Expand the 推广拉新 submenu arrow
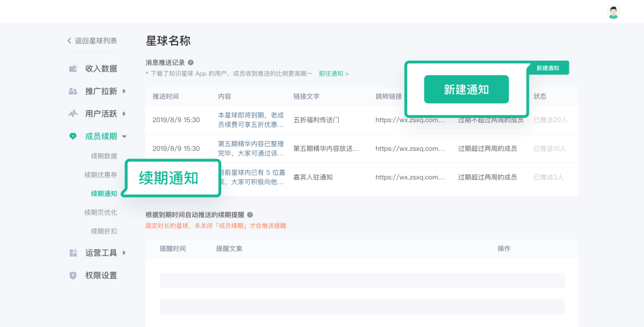Screen dimensions: 644x327 [x=124, y=91]
